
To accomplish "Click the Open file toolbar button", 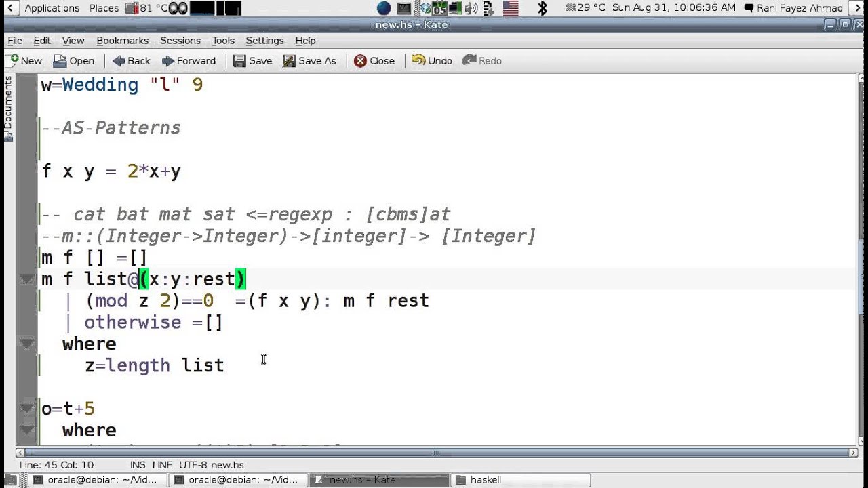I will (x=73, y=61).
